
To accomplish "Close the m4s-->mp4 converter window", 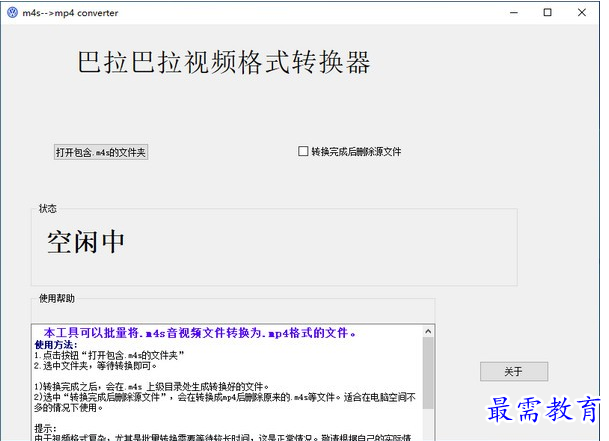I will (x=582, y=13).
